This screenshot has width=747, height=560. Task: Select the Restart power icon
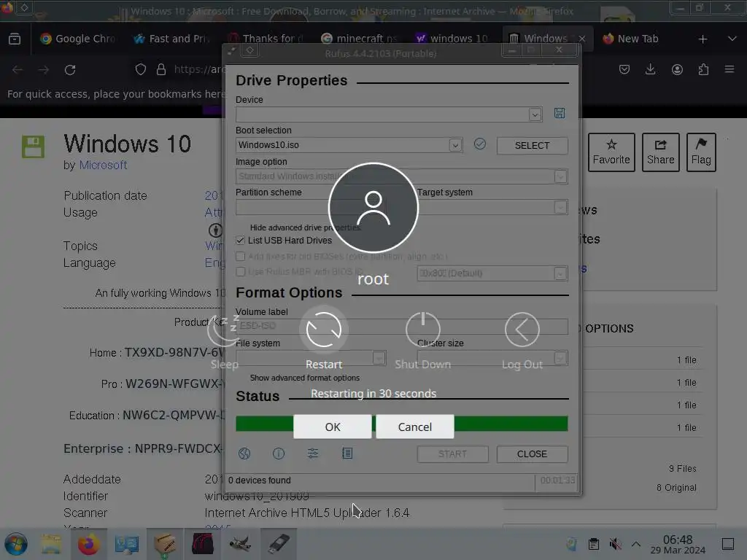click(x=324, y=330)
